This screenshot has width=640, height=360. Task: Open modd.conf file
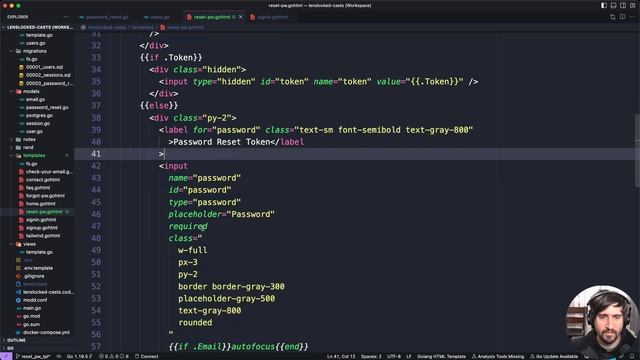(35, 300)
